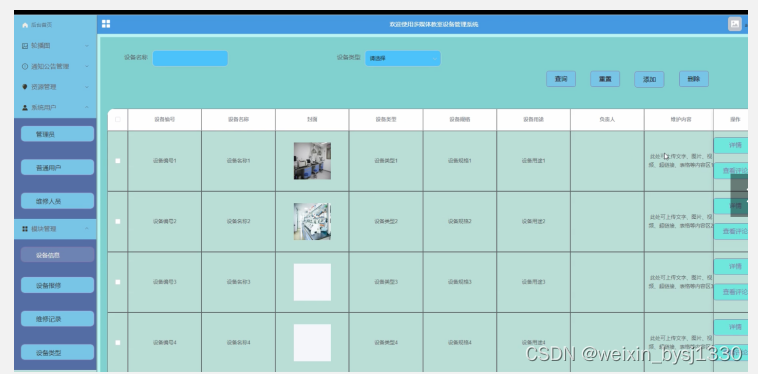Check the box for 设备编号1 row
This screenshot has width=758, height=374.
click(118, 161)
